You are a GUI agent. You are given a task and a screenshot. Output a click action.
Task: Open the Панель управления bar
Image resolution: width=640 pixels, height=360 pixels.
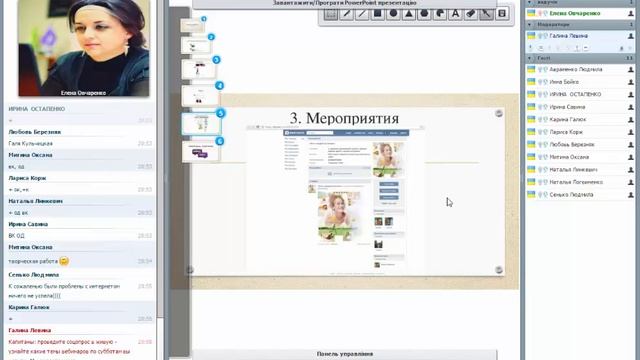pyautogui.click(x=344, y=354)
